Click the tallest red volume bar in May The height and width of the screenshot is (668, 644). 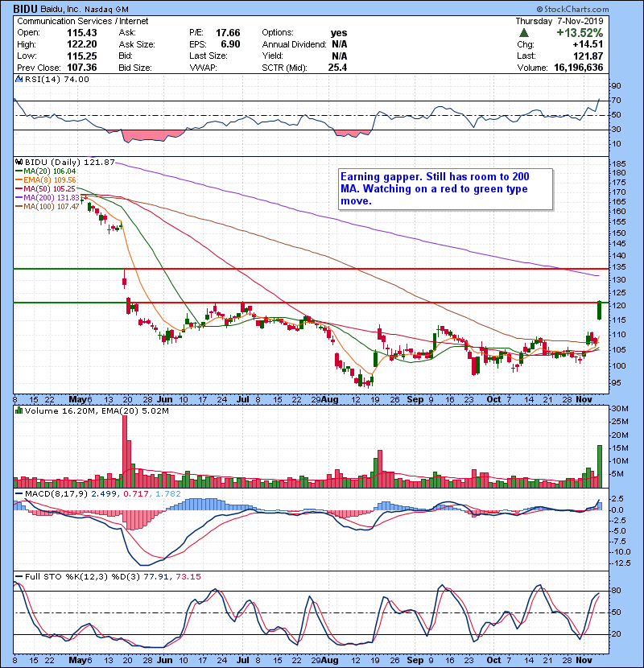pyautogui.click(x=125, y=452)
